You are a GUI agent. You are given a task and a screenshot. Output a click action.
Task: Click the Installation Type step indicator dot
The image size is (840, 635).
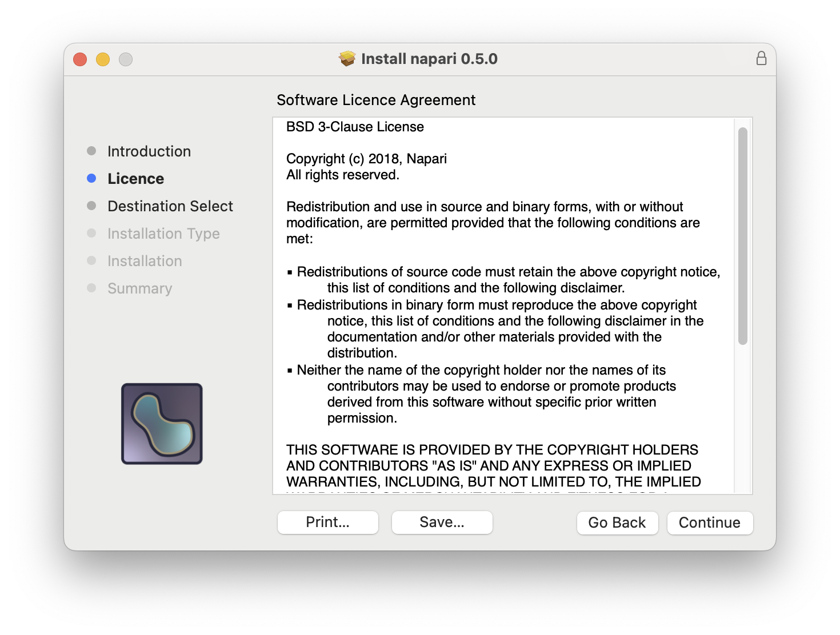(92, 233)
